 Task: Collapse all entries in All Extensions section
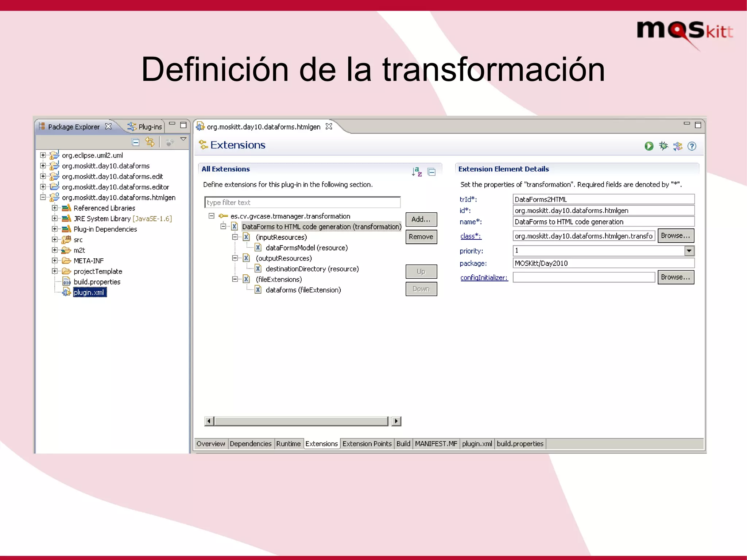click(431, 172)
